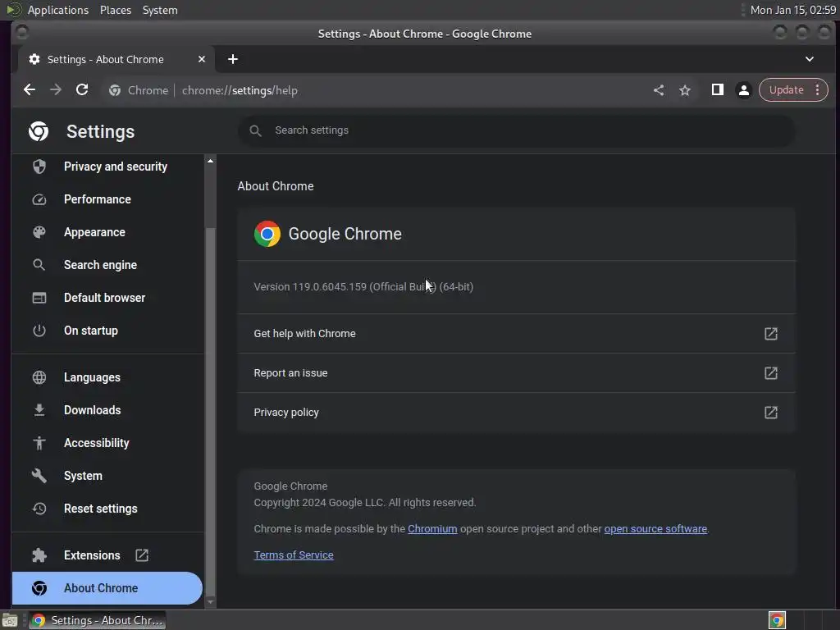The width and height of the screenshot is (840, 630).
Task: Toggle the side panel icon
Action: [717, 90]
